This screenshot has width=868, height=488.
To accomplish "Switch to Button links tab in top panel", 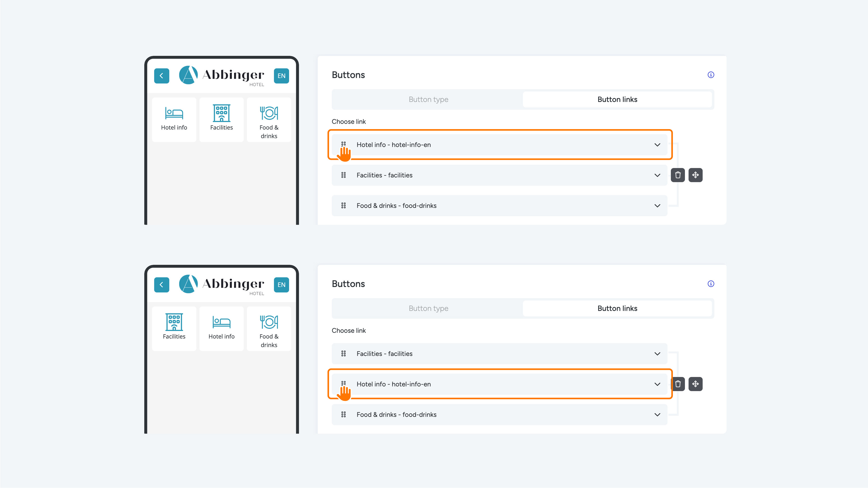I will coord(617,99).
